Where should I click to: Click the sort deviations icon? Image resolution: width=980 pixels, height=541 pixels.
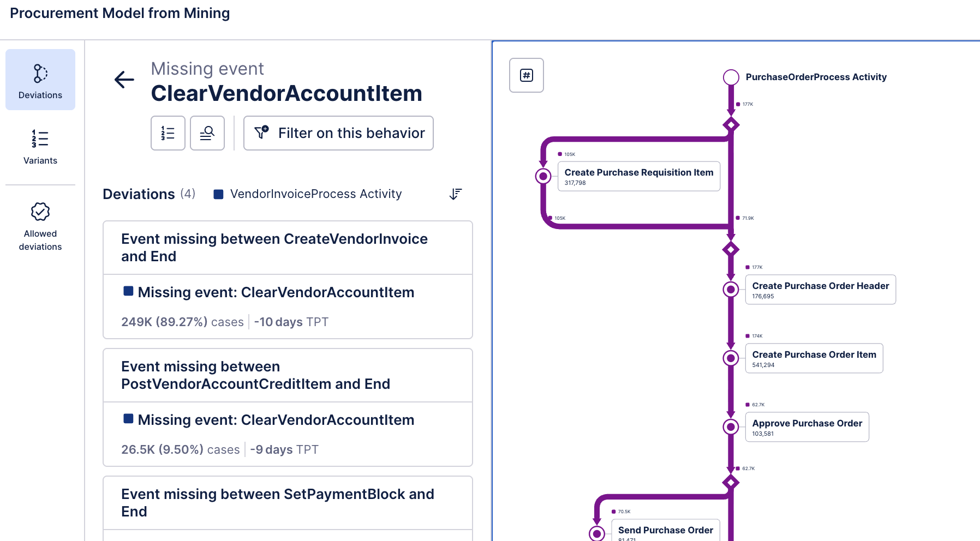click(456, 194)
